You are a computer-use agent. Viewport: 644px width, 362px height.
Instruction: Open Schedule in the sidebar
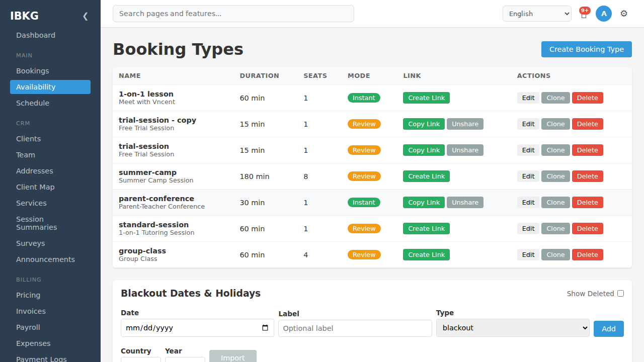[50, 103]
